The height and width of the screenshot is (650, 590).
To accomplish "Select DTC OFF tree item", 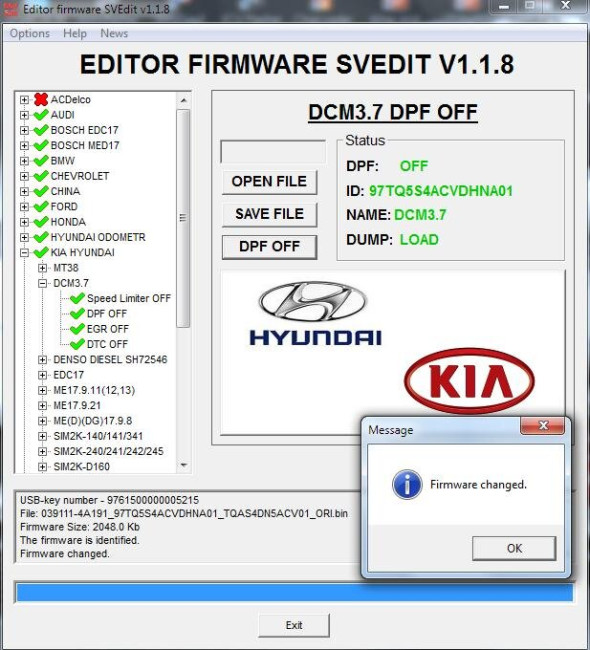I will click(x=107, y=344).
